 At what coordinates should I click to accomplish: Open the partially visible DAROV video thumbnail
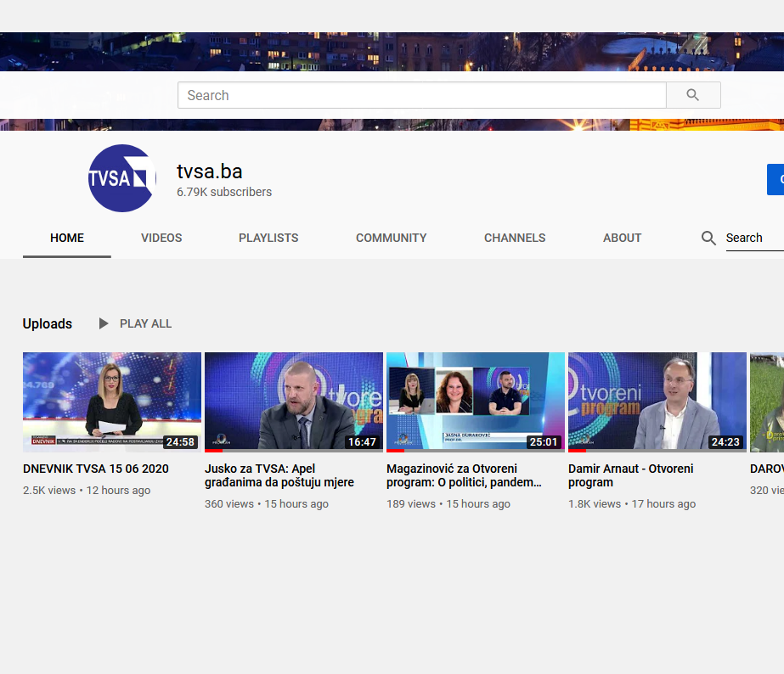(767, 402)
